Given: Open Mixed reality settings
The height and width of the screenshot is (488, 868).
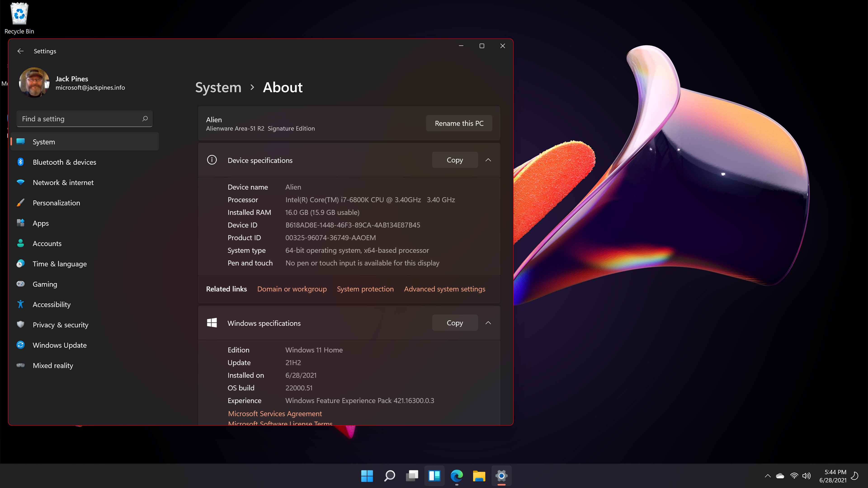Looking at the screenshot, I should click(x=53, y=365).
